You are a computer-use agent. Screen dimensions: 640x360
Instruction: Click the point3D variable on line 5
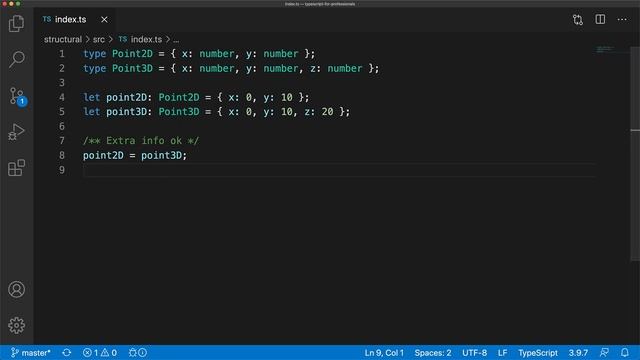[127, 112]
